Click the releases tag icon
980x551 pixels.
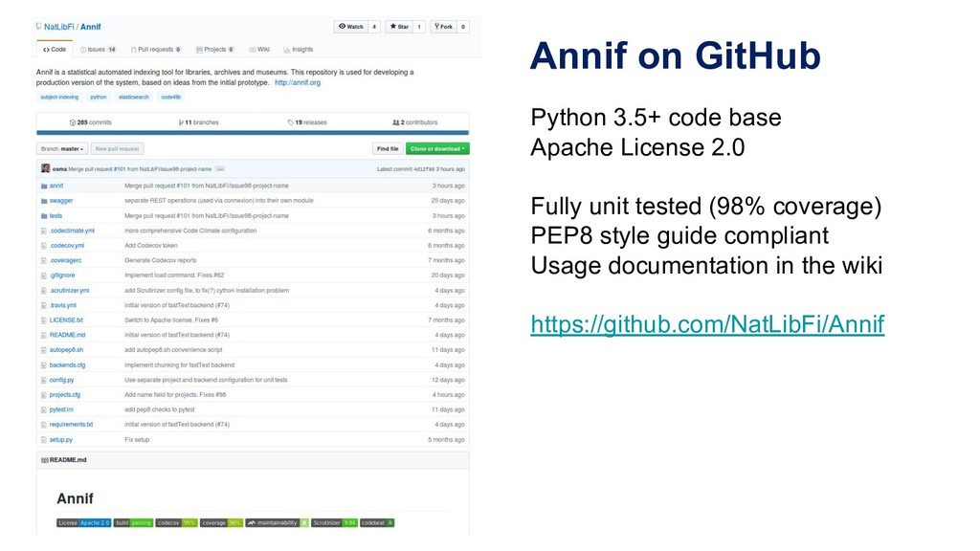click(291, 122)
